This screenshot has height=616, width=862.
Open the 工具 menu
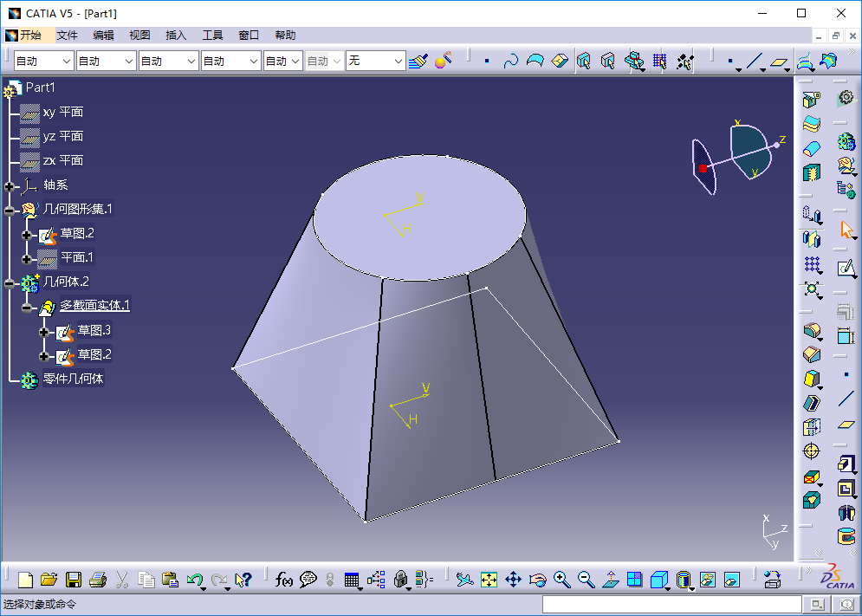click(212, 36)
